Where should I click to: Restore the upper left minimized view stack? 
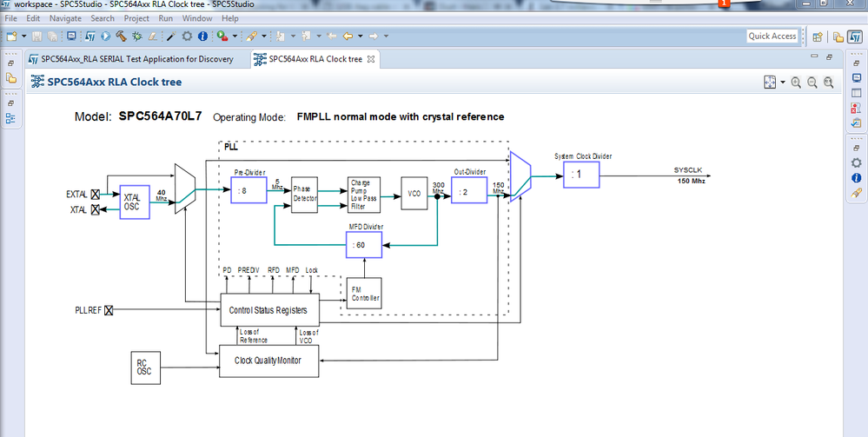[x=11, y=63]
